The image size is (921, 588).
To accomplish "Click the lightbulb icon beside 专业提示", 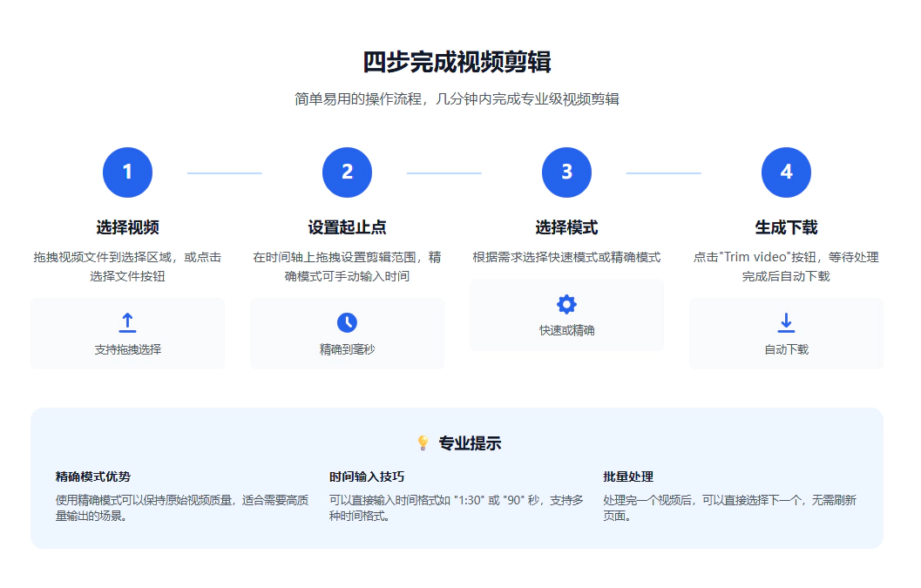I will click(423, 443).
